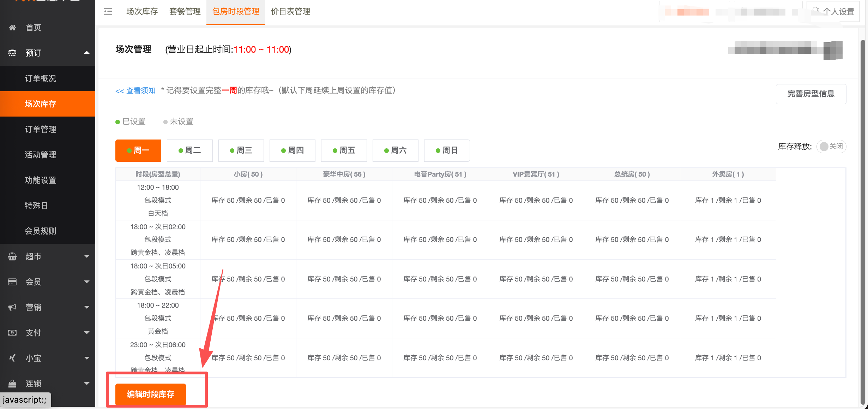This screenshot has height=409, width=868.
Task: Select the 周二 day button
Action: tap(189, 150)
